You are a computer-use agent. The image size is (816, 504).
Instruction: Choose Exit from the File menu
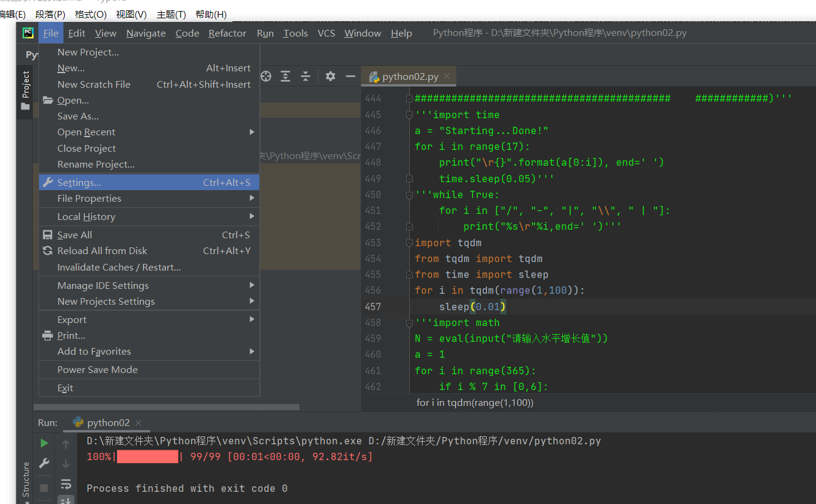coord(149,388)
